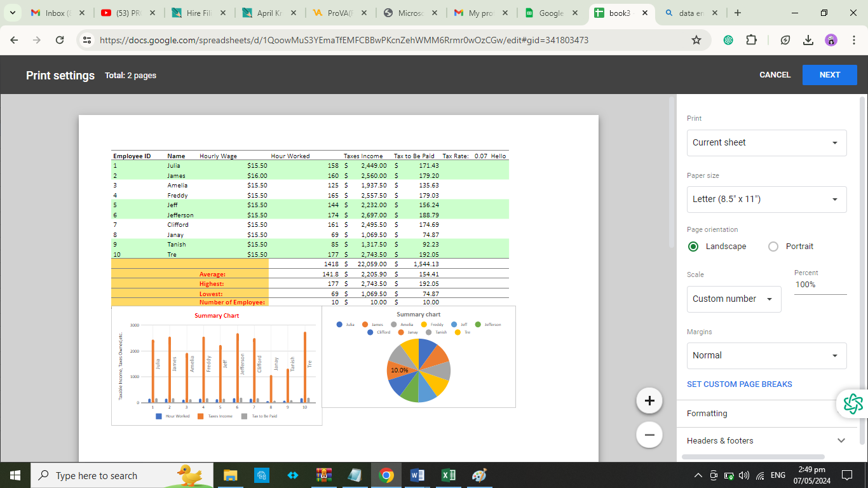Screen dimensions: 868x488
Task: Click the NEXT button
Action: (x=830, y=75)
